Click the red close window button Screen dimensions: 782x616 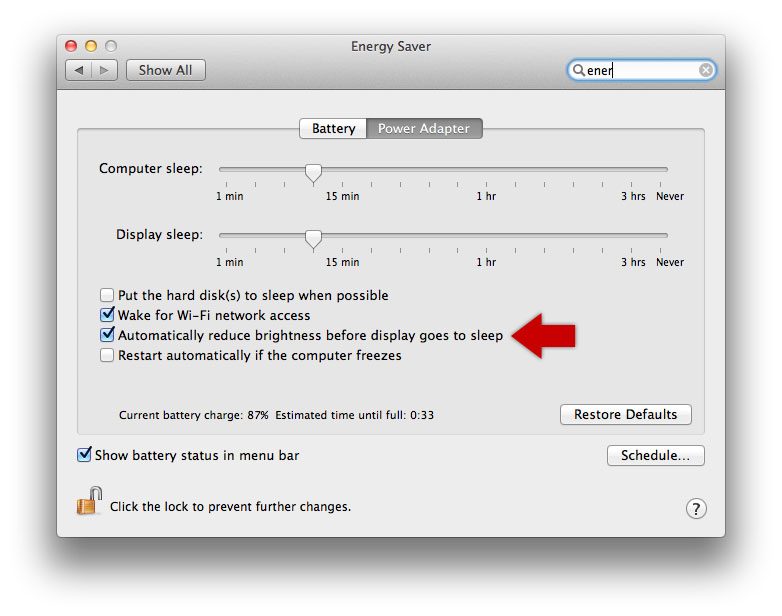pos(71,46)
